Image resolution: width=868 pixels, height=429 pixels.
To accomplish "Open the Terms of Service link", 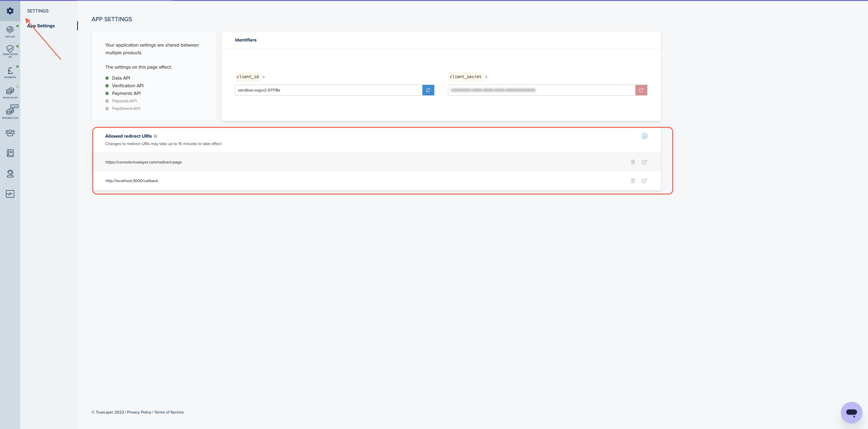I will 169,412.
